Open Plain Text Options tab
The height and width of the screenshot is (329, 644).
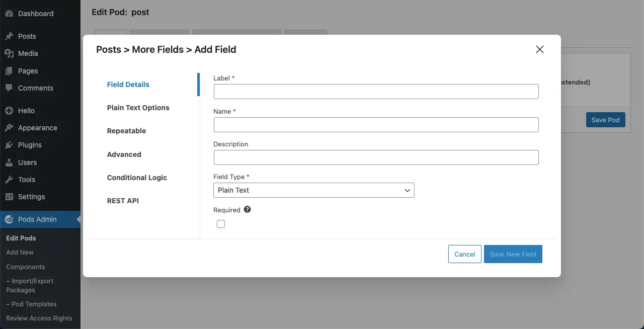(138, 108)
